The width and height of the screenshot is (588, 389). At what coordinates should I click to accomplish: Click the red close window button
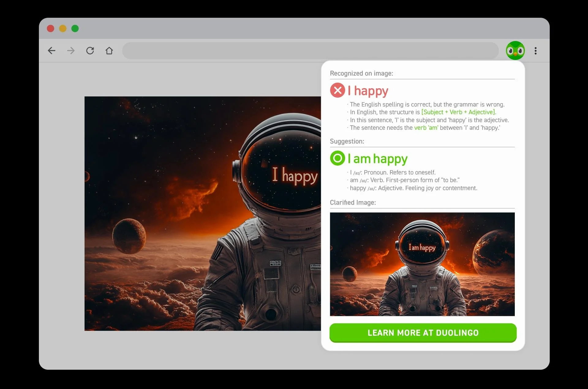point(51,28)
